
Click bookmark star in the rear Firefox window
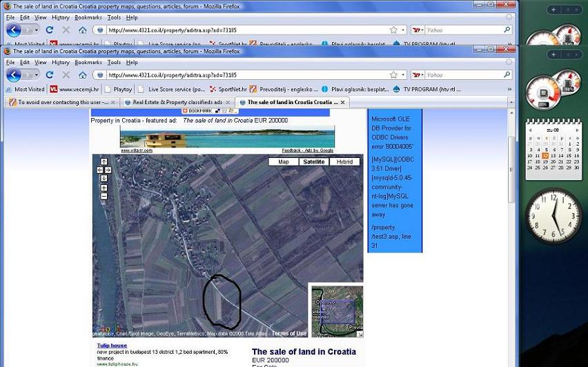pyautogui.click(x=393, y=30)
